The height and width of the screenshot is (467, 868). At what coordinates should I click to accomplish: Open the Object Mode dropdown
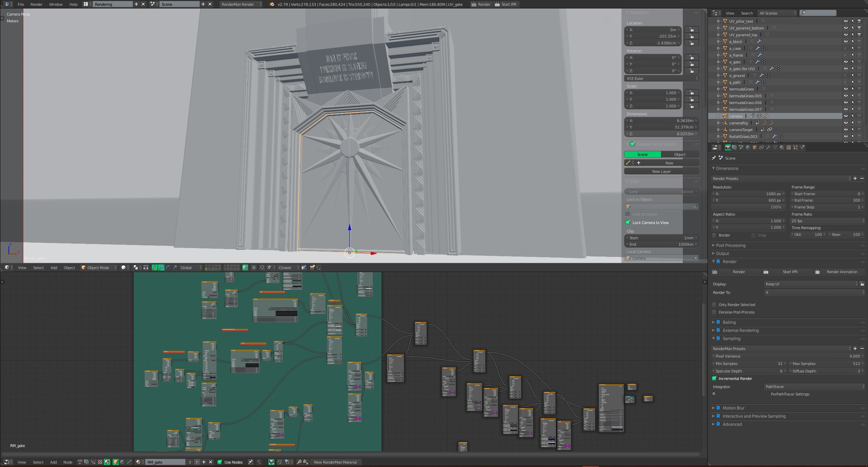pyautogui.click(x=99, y=268)
